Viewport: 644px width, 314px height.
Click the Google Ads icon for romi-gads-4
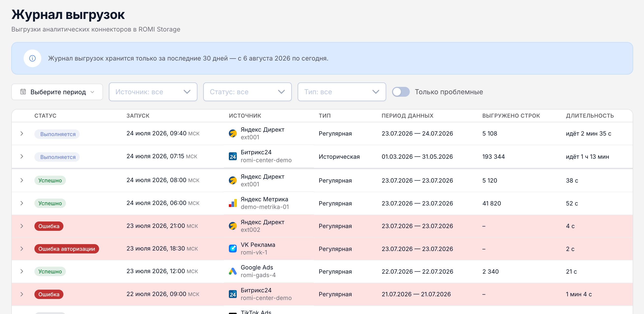point(233,271)
